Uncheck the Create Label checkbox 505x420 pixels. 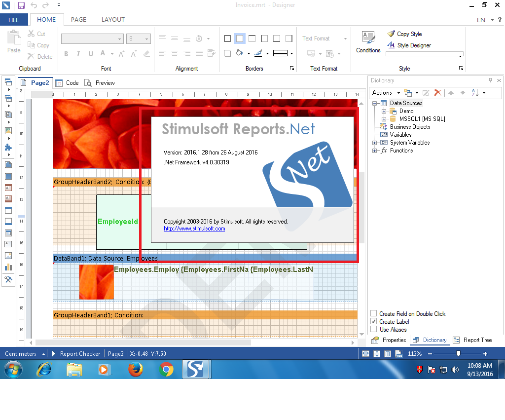374,321
